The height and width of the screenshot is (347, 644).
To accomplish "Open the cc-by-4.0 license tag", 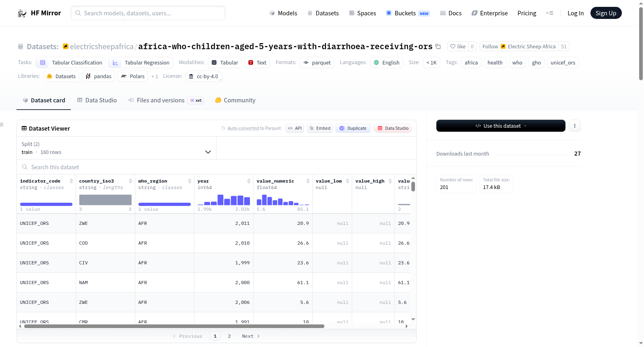I will pyautogui.click(x=204, y=76).
